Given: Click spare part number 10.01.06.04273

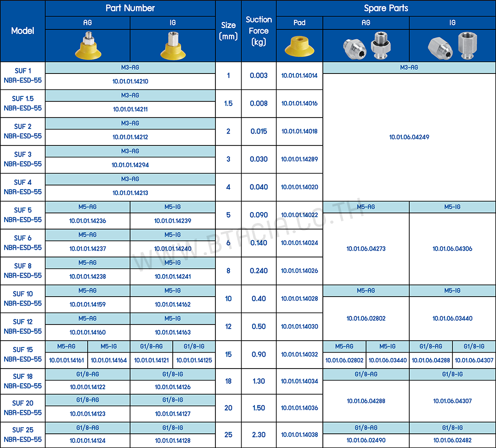Looking at the screenshot, I should tap(366, 248).
